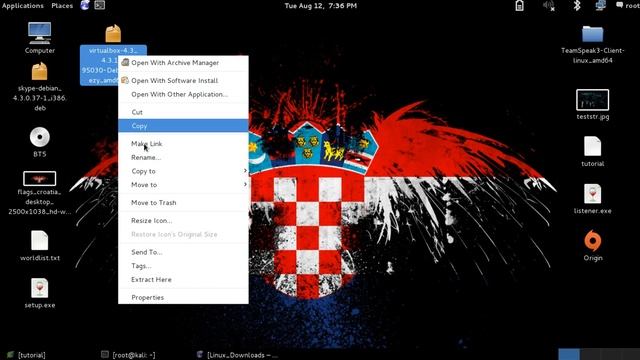Open the network connection indicator
This screenshot has width=640, height=360.
point(600,5)
